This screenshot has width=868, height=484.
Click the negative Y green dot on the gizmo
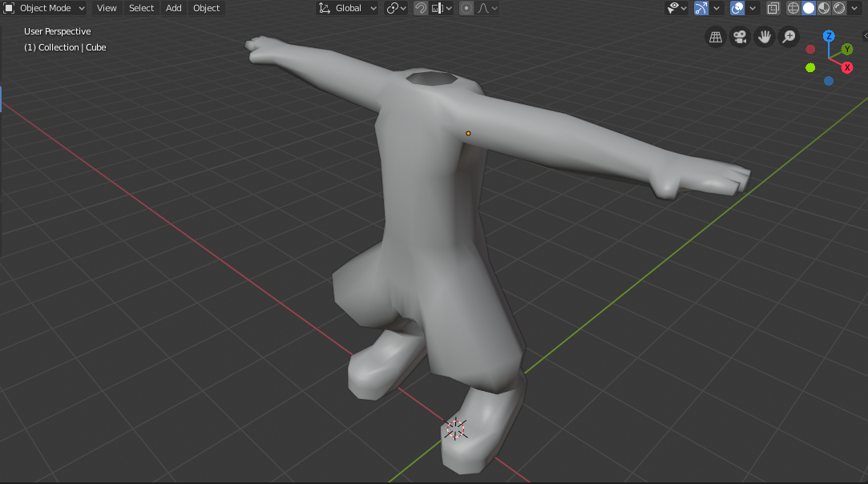tap(810, 67)
